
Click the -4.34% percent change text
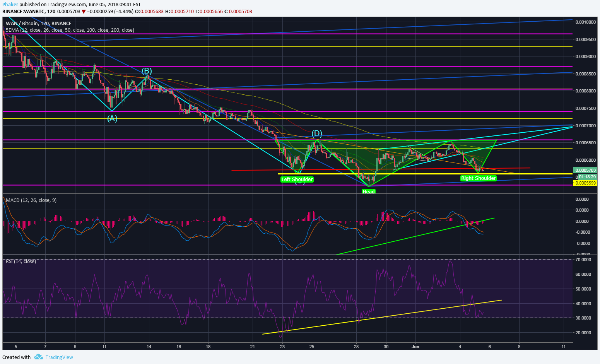coord(123,12)
